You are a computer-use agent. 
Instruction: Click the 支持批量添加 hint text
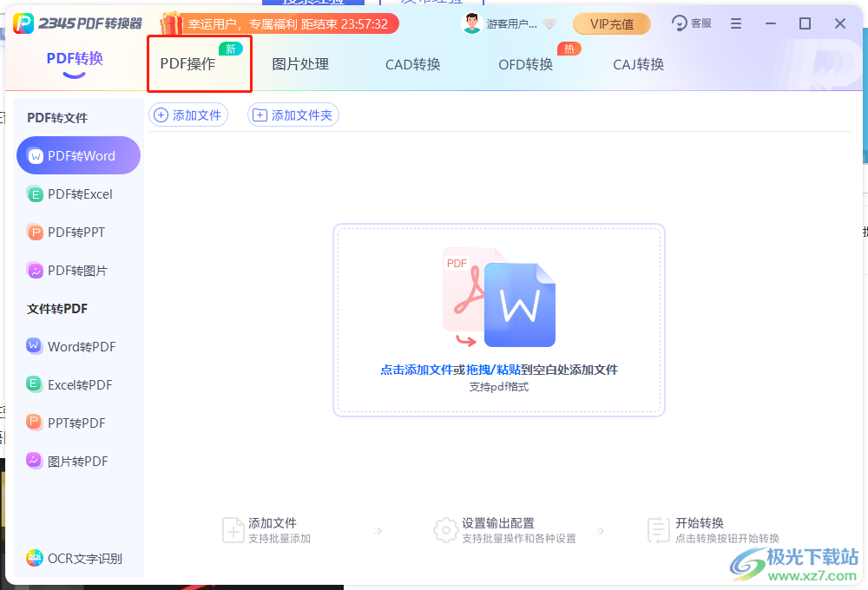pyautogui.click(x=279, y=539)
